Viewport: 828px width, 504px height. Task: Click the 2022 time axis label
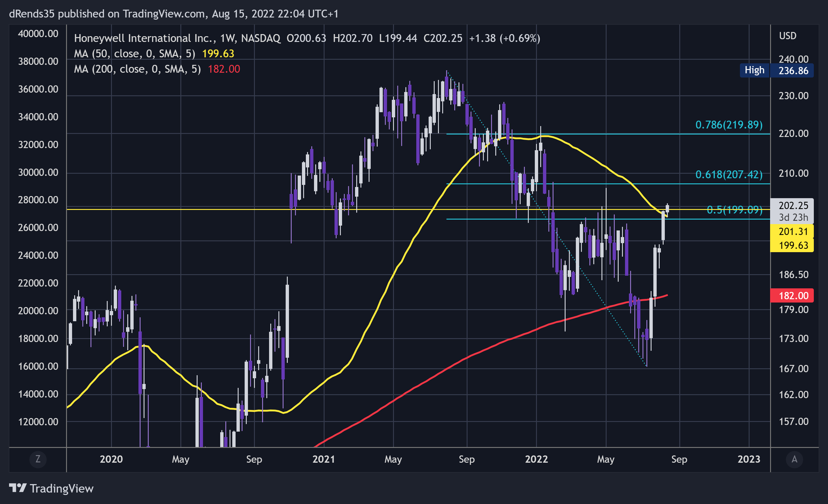tap(536, 459)
